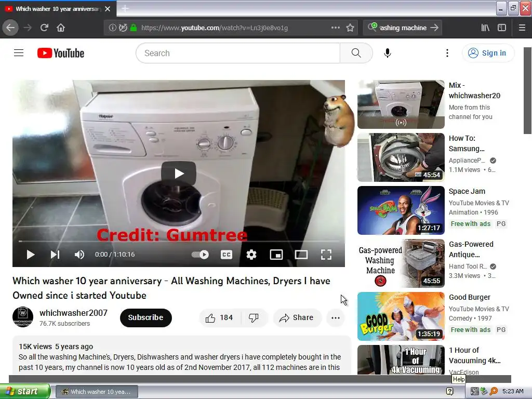Image resolution: width=532 pixels, height=399 pixels.
Task: Start voice search with microphone
Action: tap(388, 53)
